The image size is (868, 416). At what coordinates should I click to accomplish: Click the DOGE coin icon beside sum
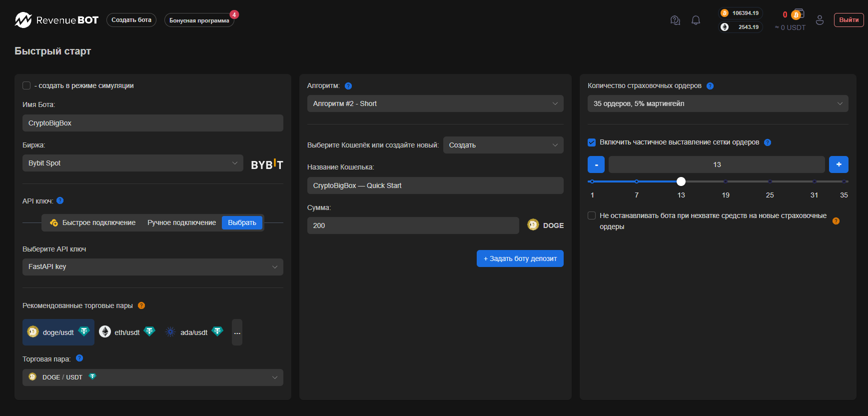(533, 225)
